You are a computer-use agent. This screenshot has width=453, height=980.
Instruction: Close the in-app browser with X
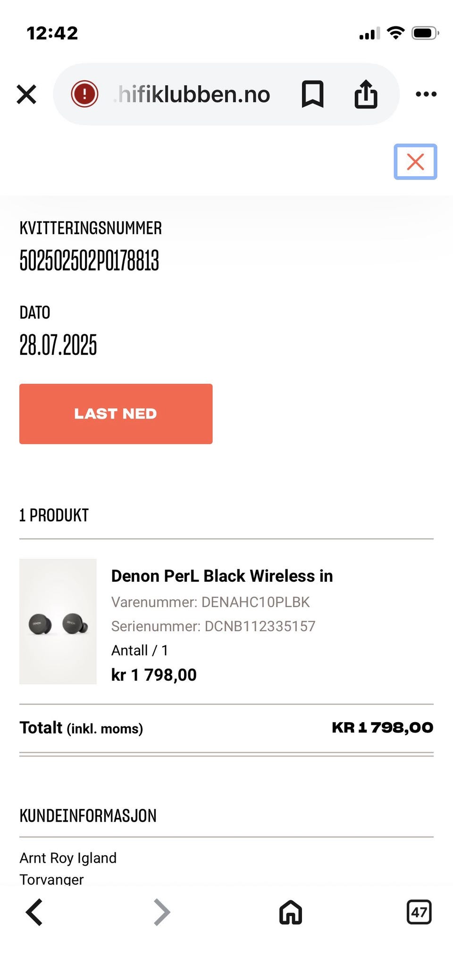pyautogui.click(x=26, y=94)
